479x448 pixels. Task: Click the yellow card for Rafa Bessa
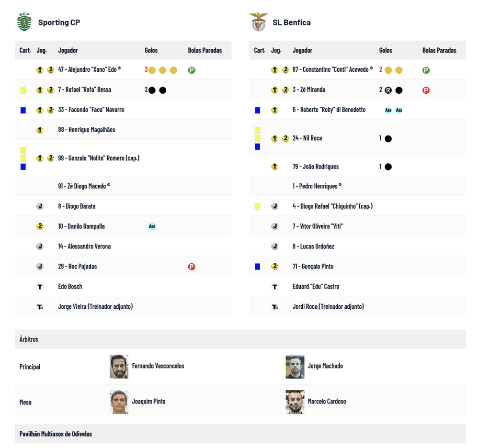point(23,90)
